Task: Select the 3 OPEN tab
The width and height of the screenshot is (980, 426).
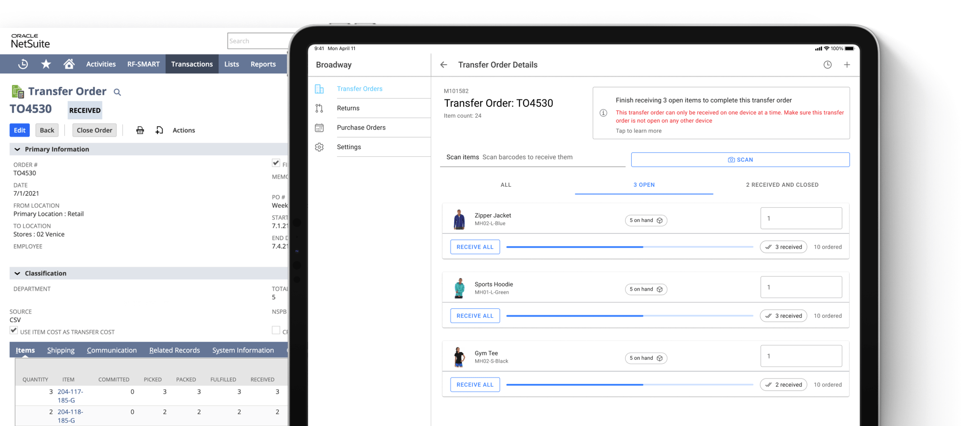Action: click(x=644, y=185)
